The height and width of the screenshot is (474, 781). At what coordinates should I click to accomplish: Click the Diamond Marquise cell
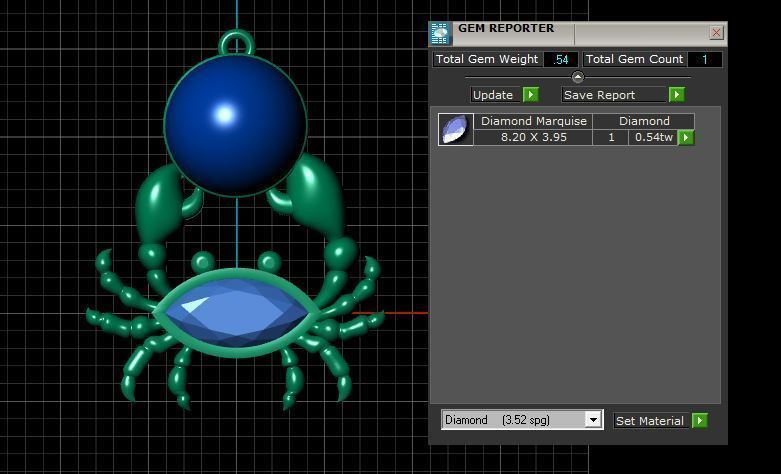point(533,121)
